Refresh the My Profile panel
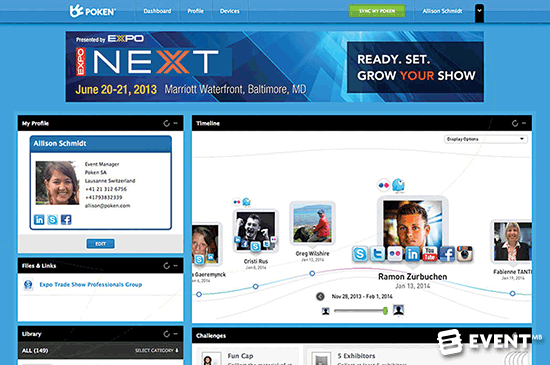 166,123
